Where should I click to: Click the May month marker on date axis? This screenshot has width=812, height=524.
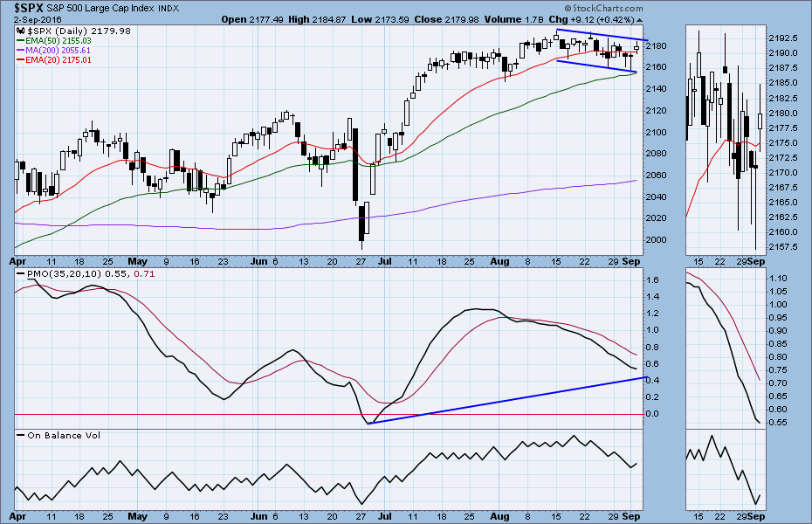click(x=138, y=261)
